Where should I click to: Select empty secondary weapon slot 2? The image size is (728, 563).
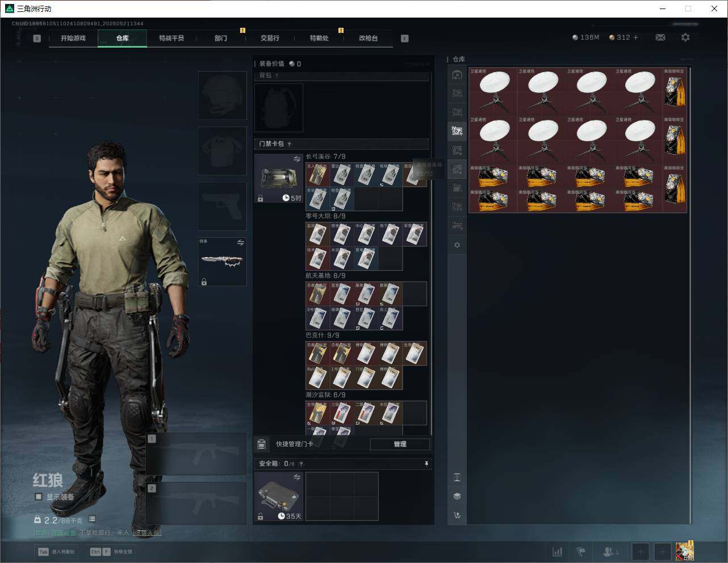pyautogui.click(x=196, y=503)
